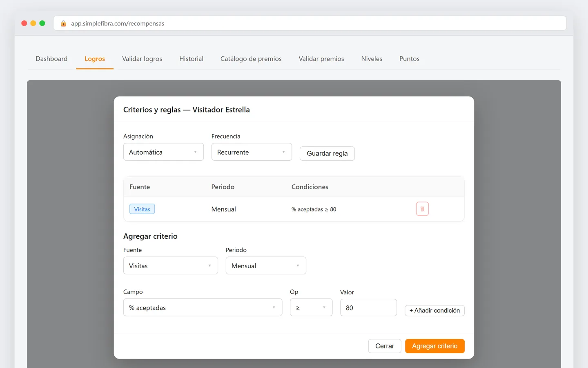Expand the Fuente dropdown under Agregar criterio
Image resolution: width=588 pixels, height=368 pixels.
point(171,265)
